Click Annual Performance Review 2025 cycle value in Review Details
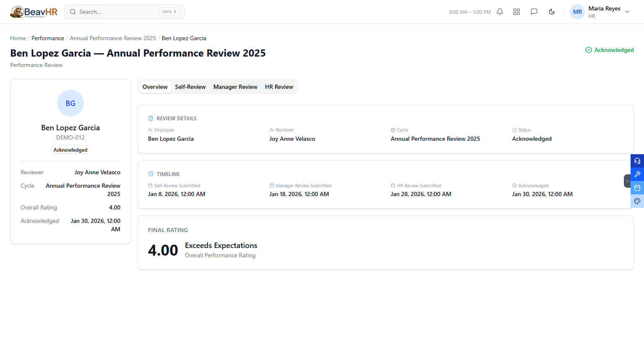644x362 pixels. tap(435, 139)
